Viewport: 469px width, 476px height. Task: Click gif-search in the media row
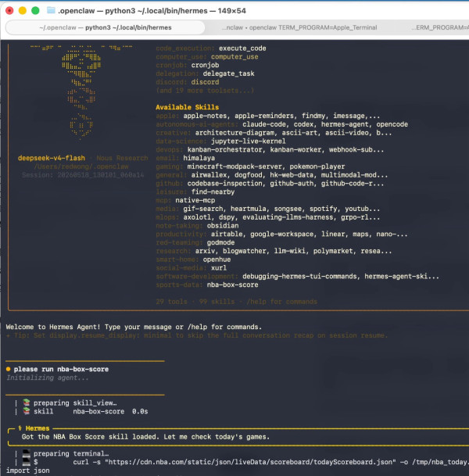coord(203,209)
